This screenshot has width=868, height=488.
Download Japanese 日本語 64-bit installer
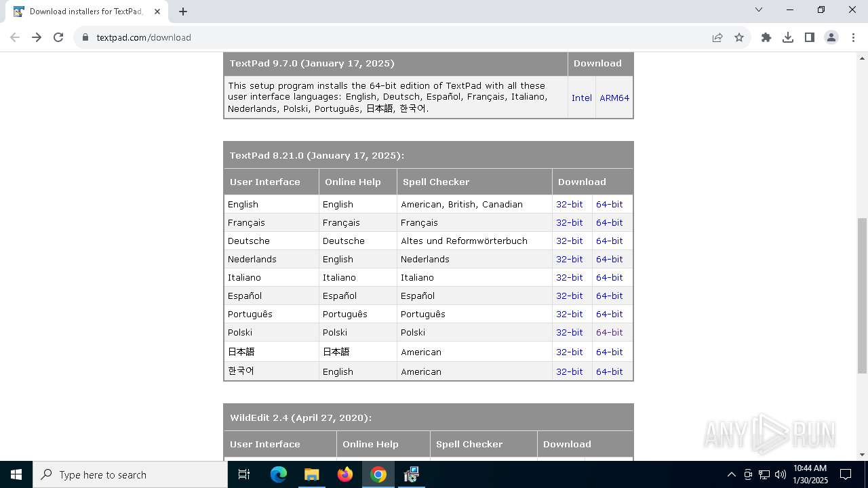[610, 352]
